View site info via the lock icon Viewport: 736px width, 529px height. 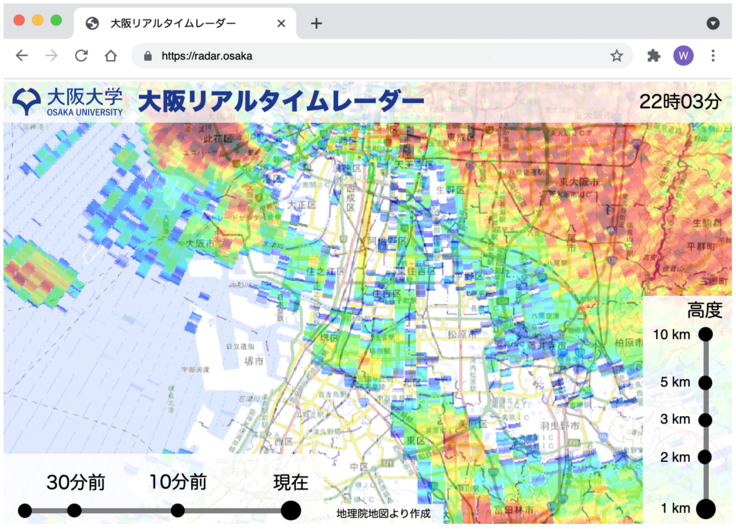click(x=148, y=56)
